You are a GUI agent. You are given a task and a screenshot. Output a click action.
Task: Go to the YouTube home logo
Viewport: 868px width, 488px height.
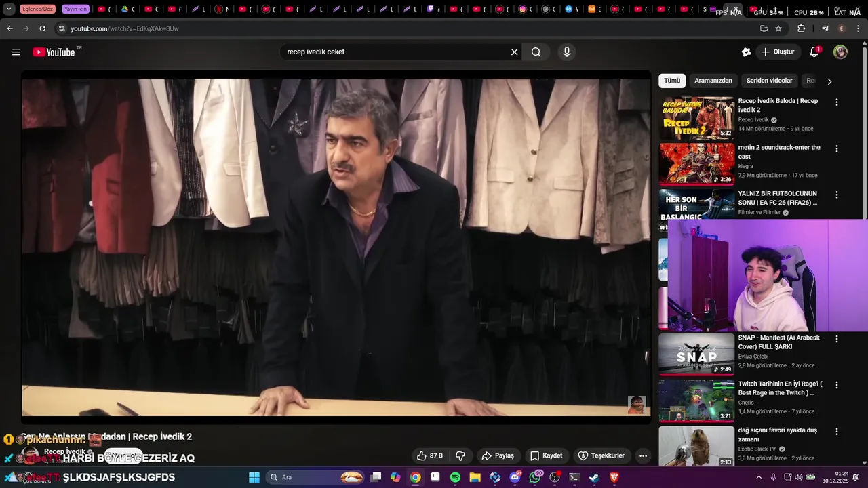tap(54, 52)
